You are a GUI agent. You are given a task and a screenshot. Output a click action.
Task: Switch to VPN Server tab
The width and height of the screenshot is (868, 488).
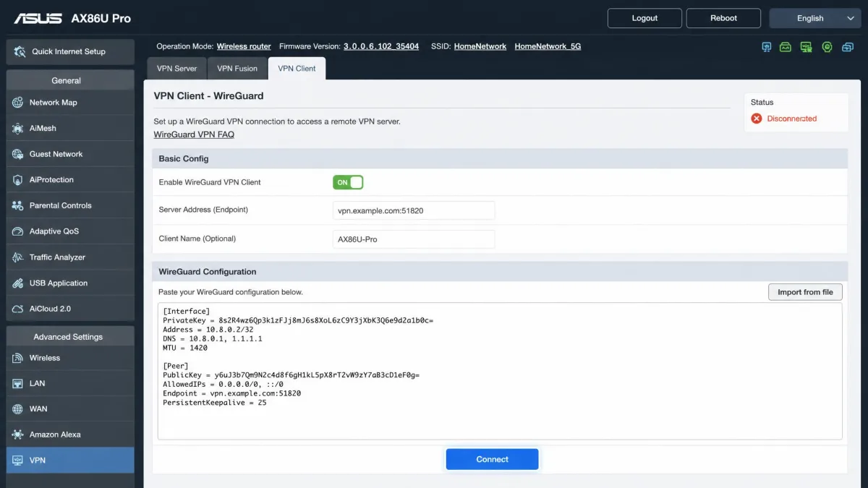[x=176, y=69]
